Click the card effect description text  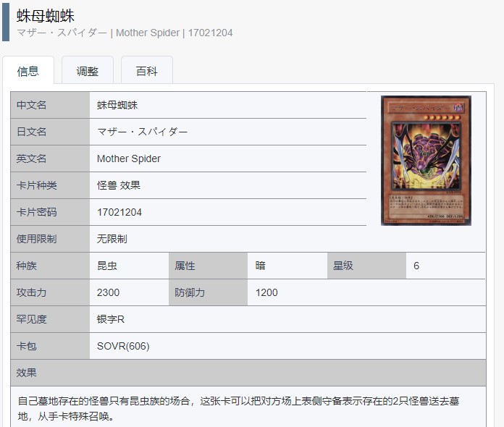click(238, 409)
